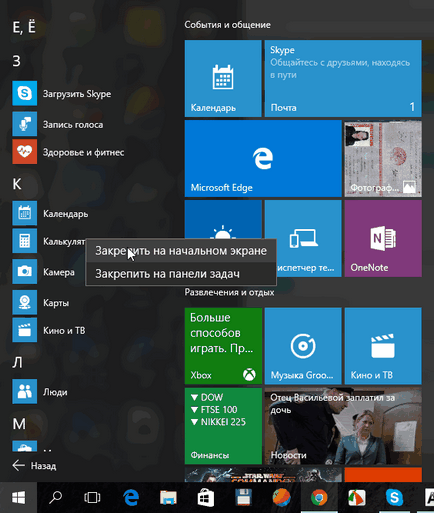Image resolution: width=434 pixels, height=513 pixels.
Task: Click the Здоровье и фитнес label
Action: point(83,152)
